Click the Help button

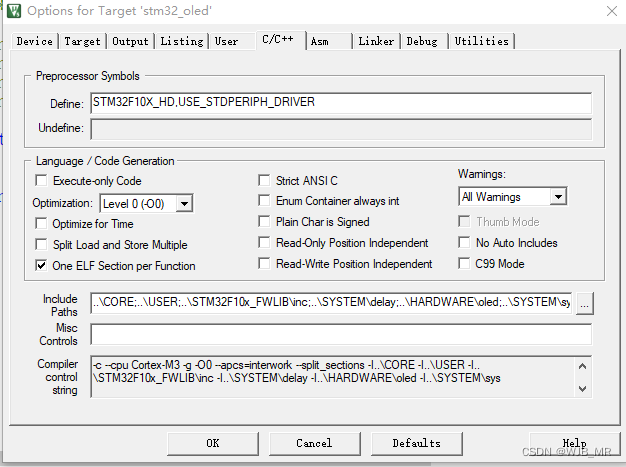click(x=574, y=443)
